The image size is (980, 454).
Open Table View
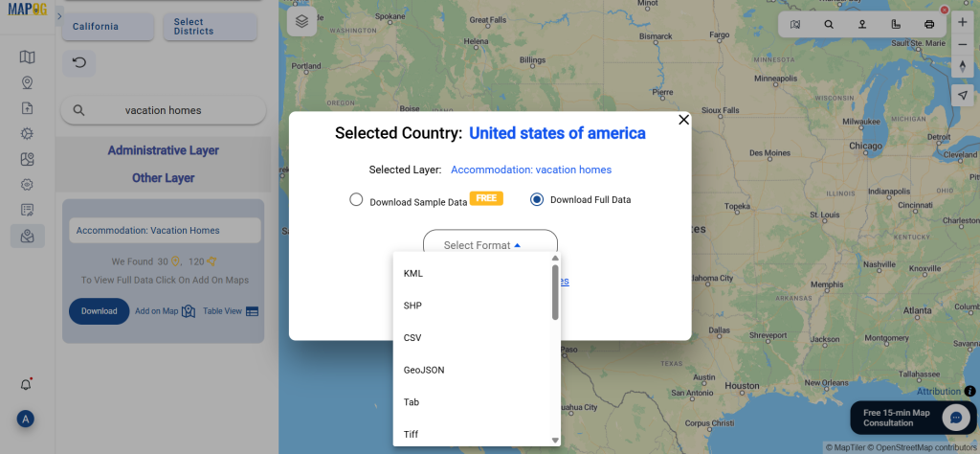click(231, 310)
